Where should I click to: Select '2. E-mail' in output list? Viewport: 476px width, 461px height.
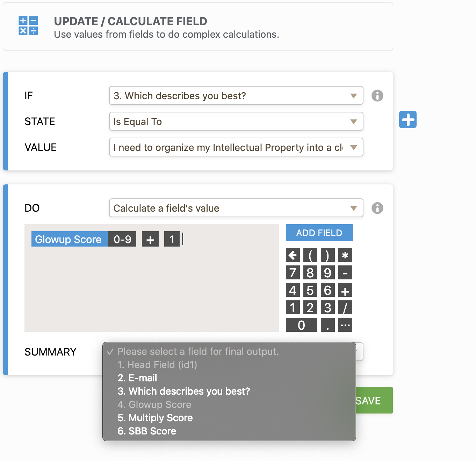coord(137,378)
